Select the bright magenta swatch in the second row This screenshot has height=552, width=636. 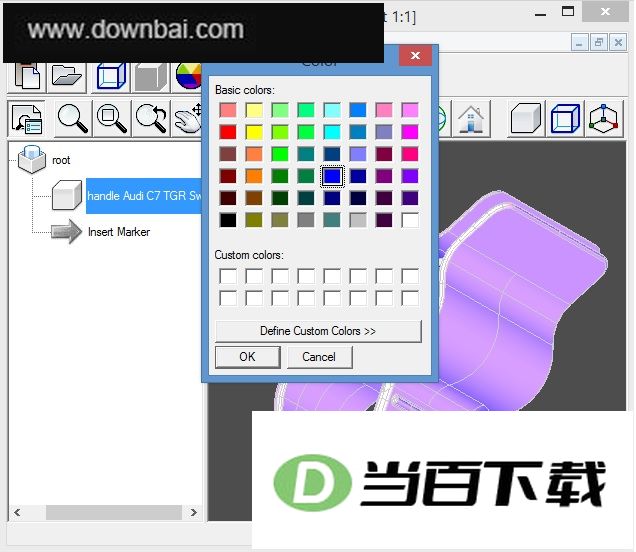pyautogui.click(x=410, y=132)
